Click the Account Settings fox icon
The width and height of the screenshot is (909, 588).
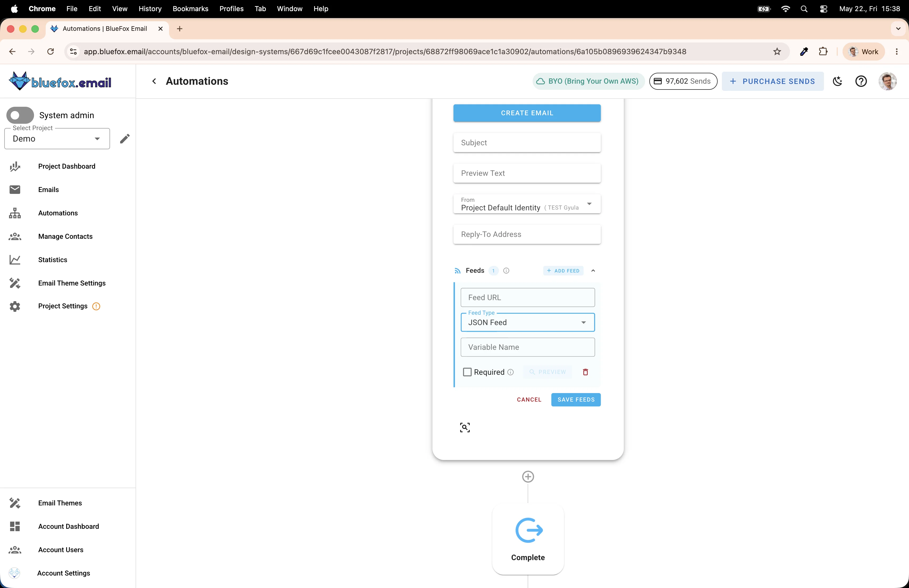click(15, 573)
